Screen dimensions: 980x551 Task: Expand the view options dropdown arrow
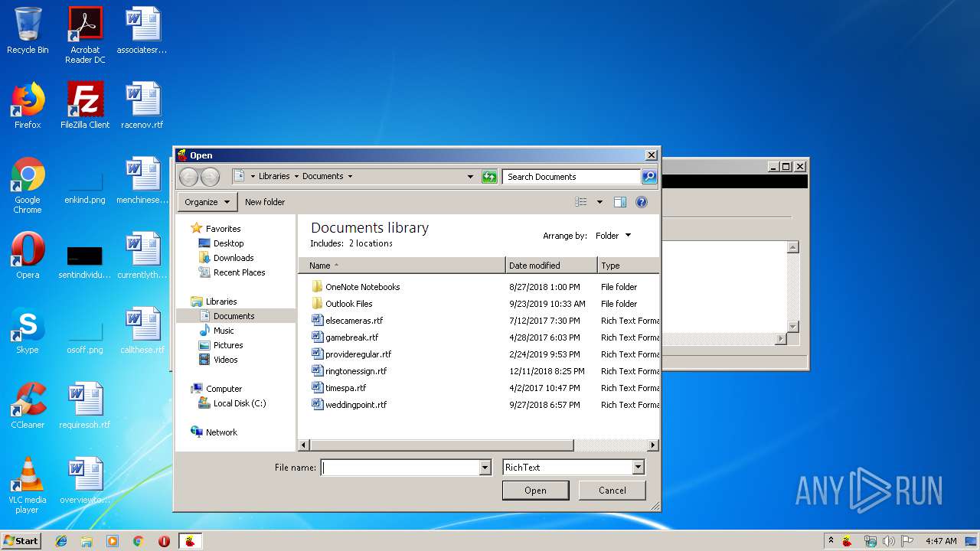(x=599, y=202)
